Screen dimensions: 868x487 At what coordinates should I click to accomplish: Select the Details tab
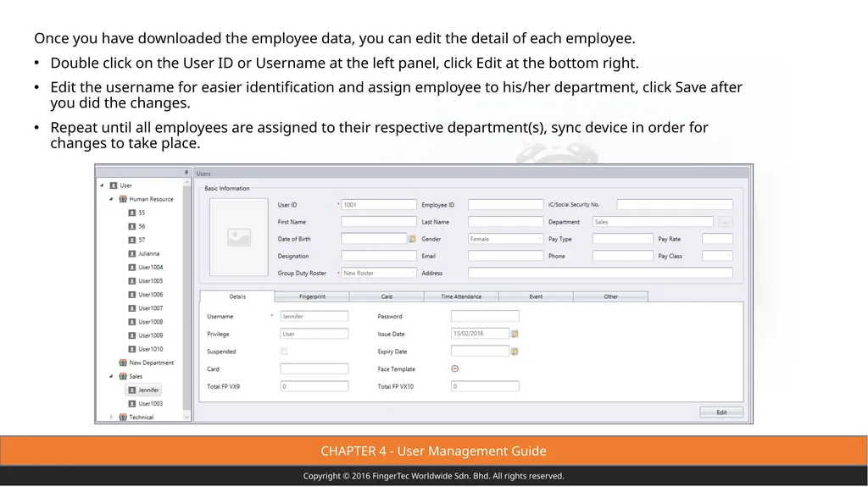[237, 296]
